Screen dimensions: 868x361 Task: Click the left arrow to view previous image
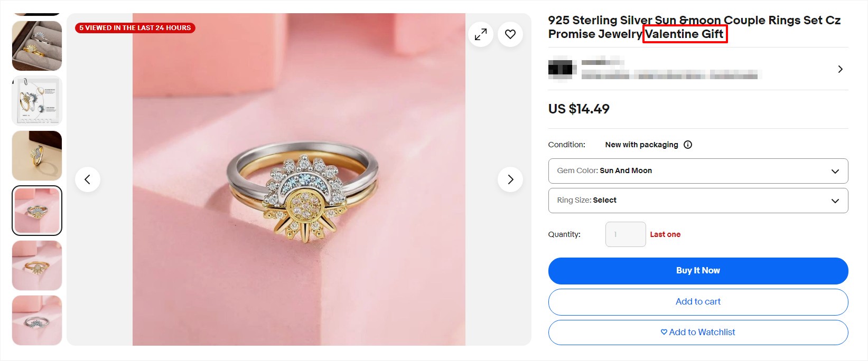[88, 179]
